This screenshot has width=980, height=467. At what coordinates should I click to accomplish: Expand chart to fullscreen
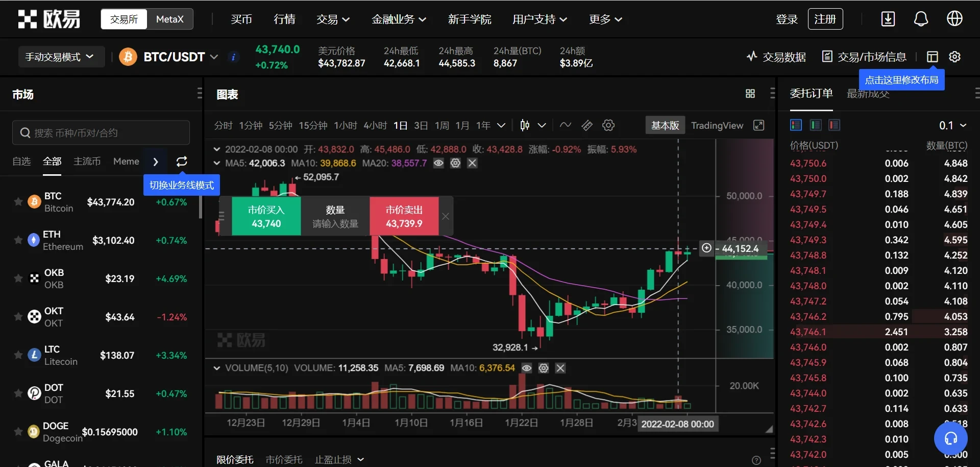[759, 125]
